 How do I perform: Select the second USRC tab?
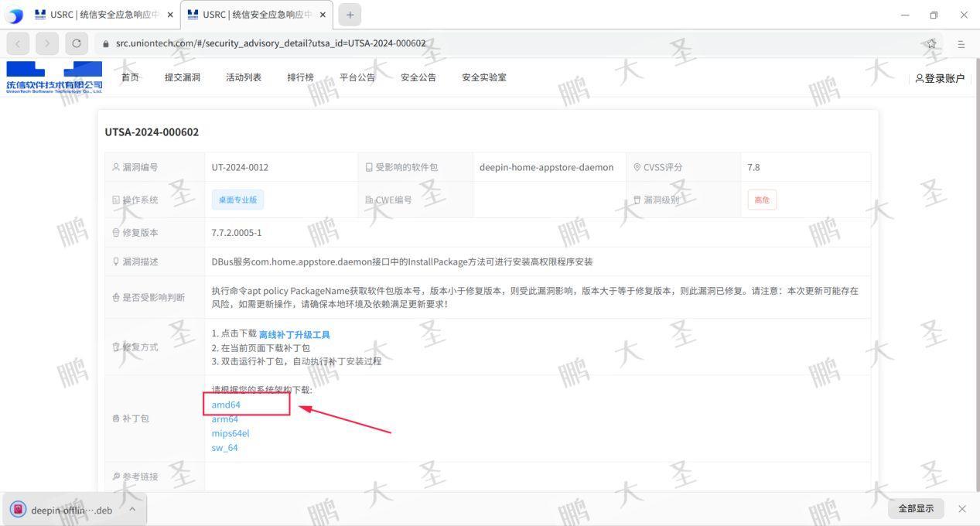(x=257, y=15)
